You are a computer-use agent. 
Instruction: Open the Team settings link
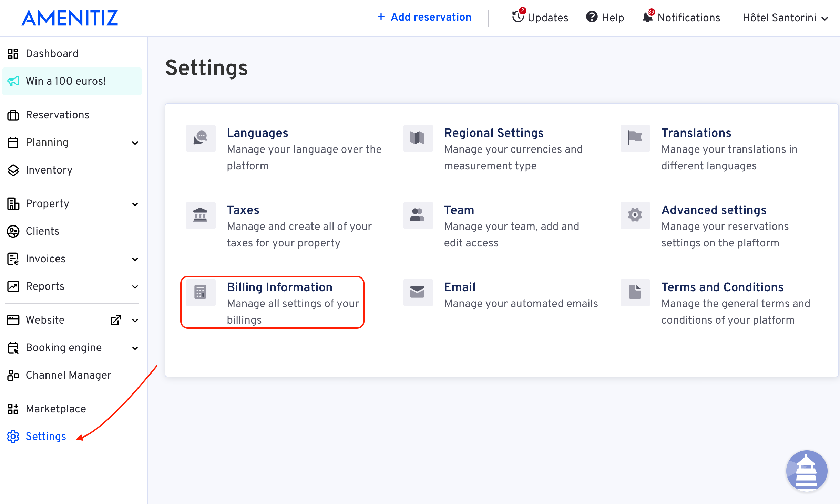click(459, 210)
